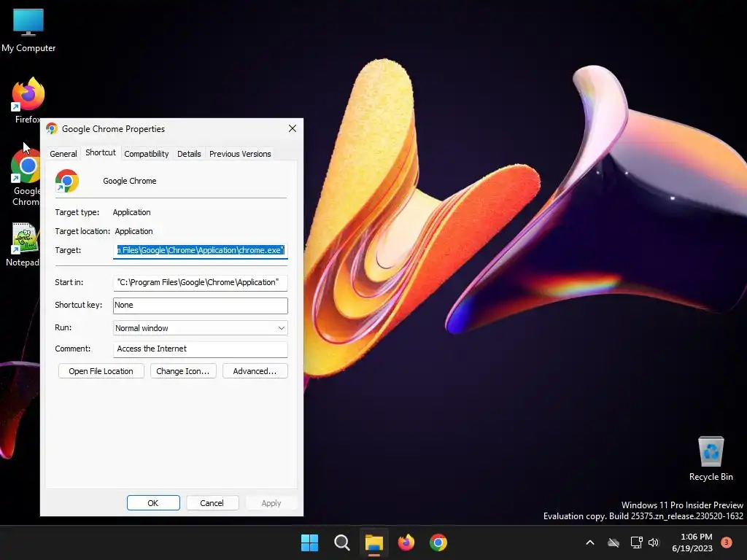This screenshot has height=560, width=747.
Task: Open notification center badge
Action: point(727,542)
